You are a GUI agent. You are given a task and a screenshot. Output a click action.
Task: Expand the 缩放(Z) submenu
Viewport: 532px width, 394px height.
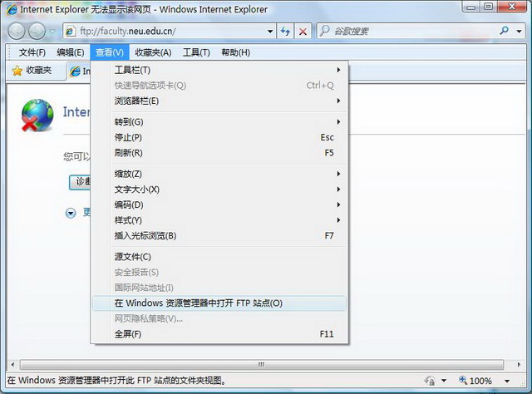pos(219,174)
